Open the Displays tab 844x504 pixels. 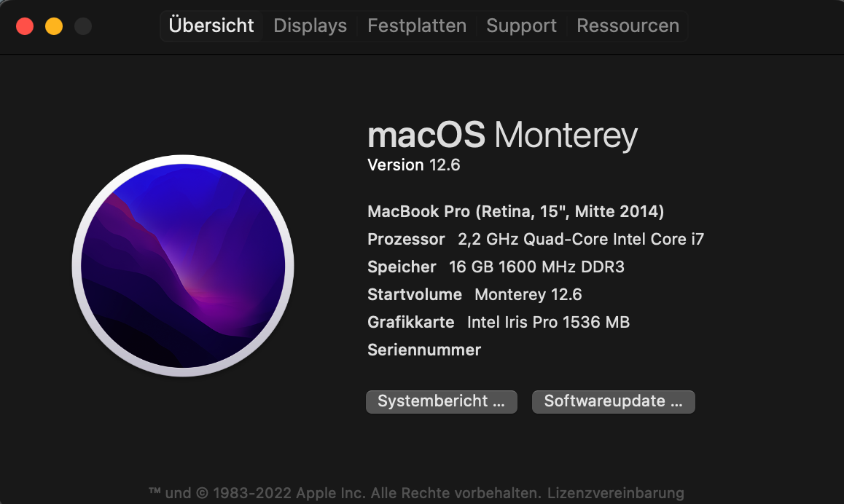[310, 26]
